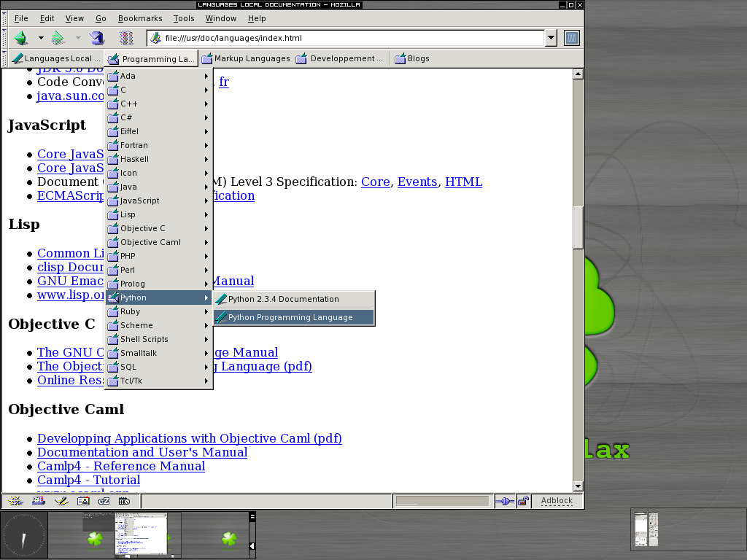
Task: Click the scrollbar up arrow
Action: 578,74
